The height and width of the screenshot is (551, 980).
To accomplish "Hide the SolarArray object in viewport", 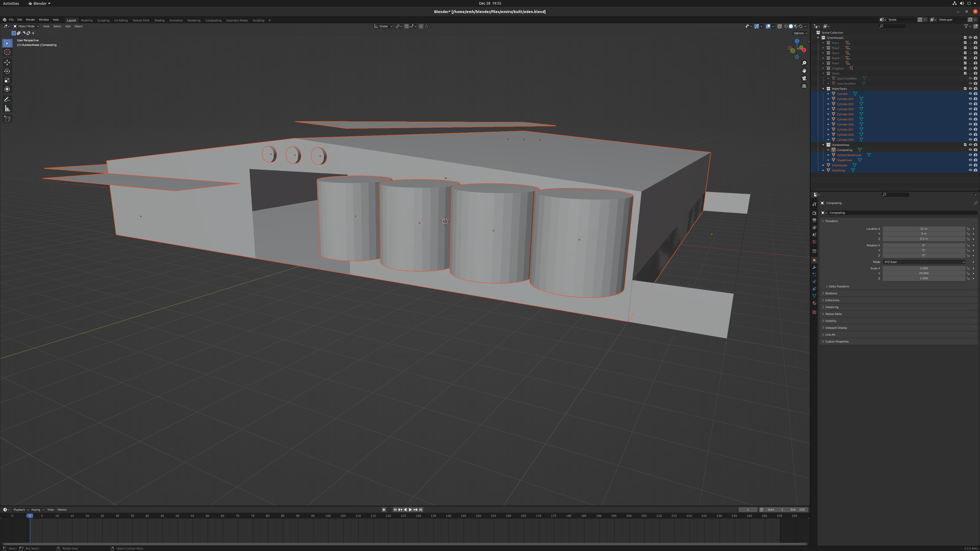I will tap(970, 170).
